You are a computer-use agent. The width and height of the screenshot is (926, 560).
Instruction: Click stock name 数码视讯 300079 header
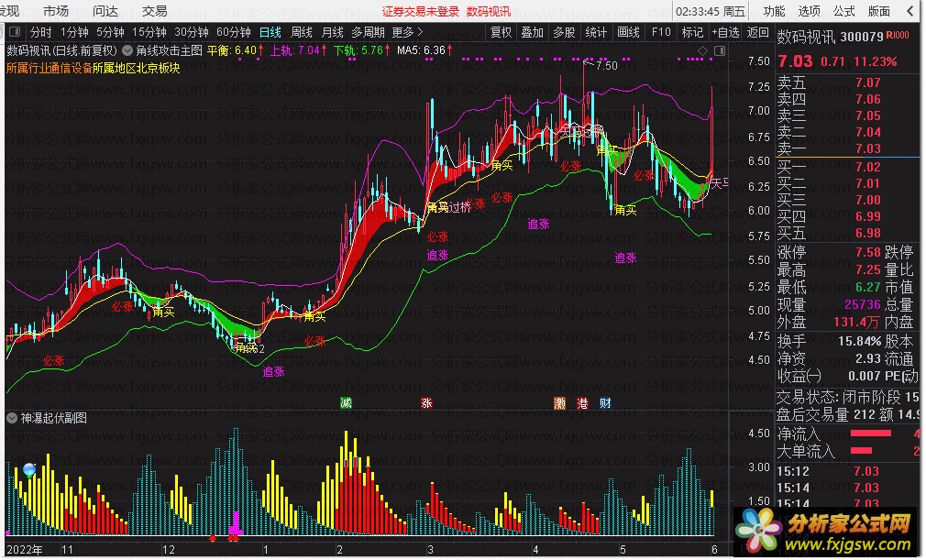[x=830, y=38]
